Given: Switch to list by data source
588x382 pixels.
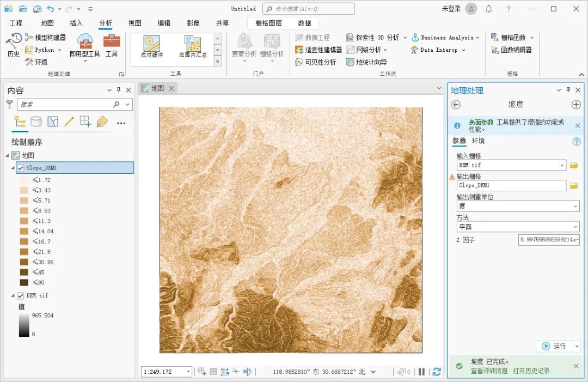Looking at the screenshot, I should pos(36,122).
